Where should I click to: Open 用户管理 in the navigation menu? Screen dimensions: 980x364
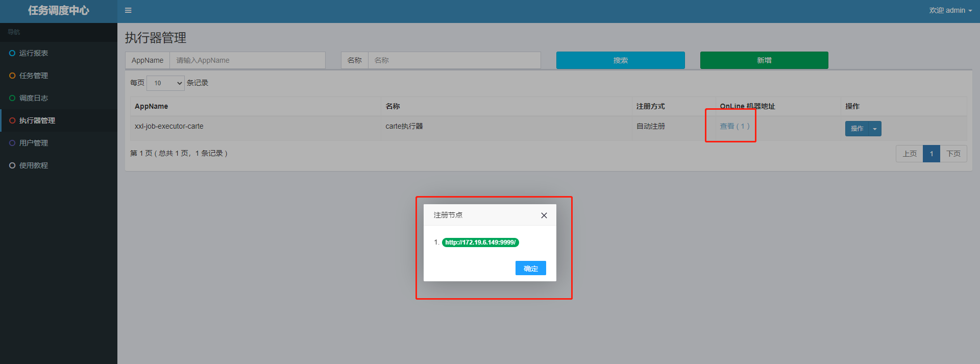59,143
